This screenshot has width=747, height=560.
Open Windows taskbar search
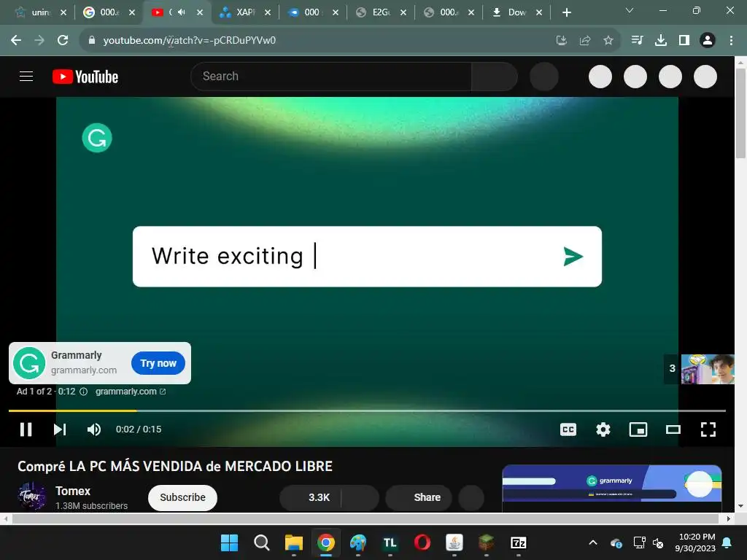(262, 542)
